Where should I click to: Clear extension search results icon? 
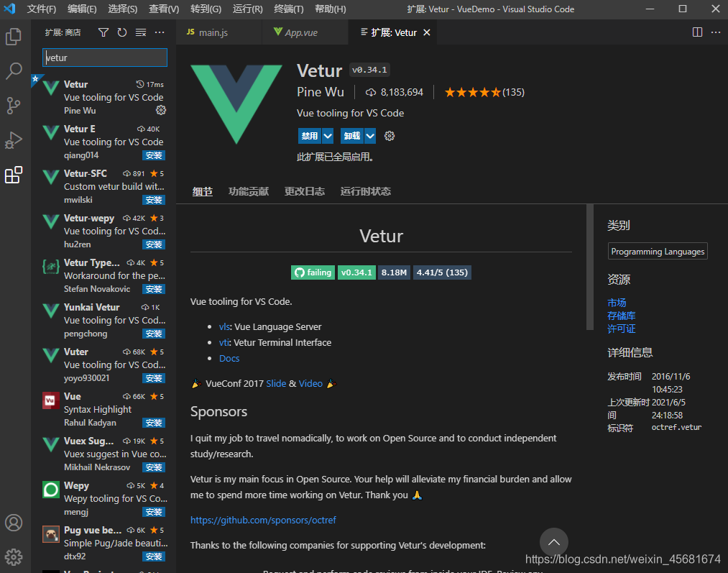[x=141, y=32]
